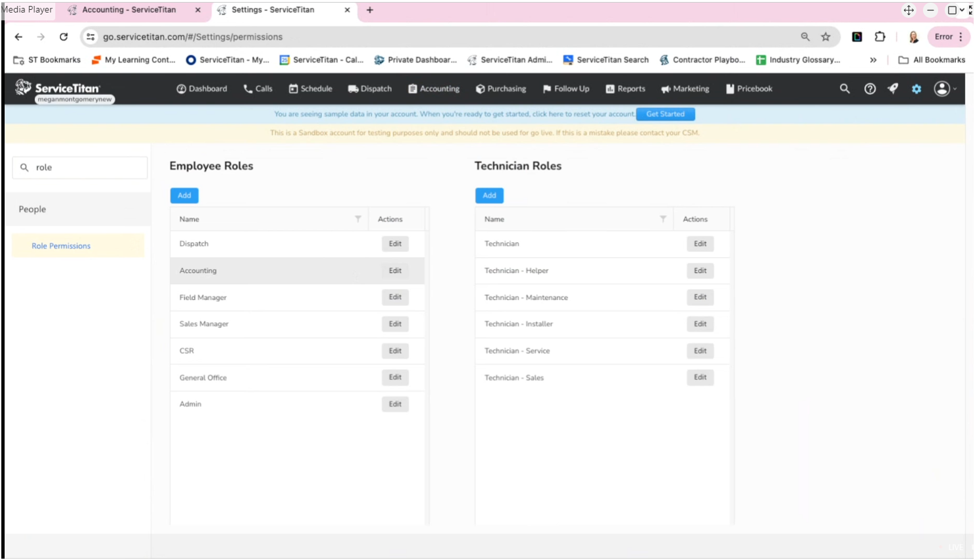Click the ServiceTitan logo
This screenshot has height=560, width=975.
[x=58, y=88]
